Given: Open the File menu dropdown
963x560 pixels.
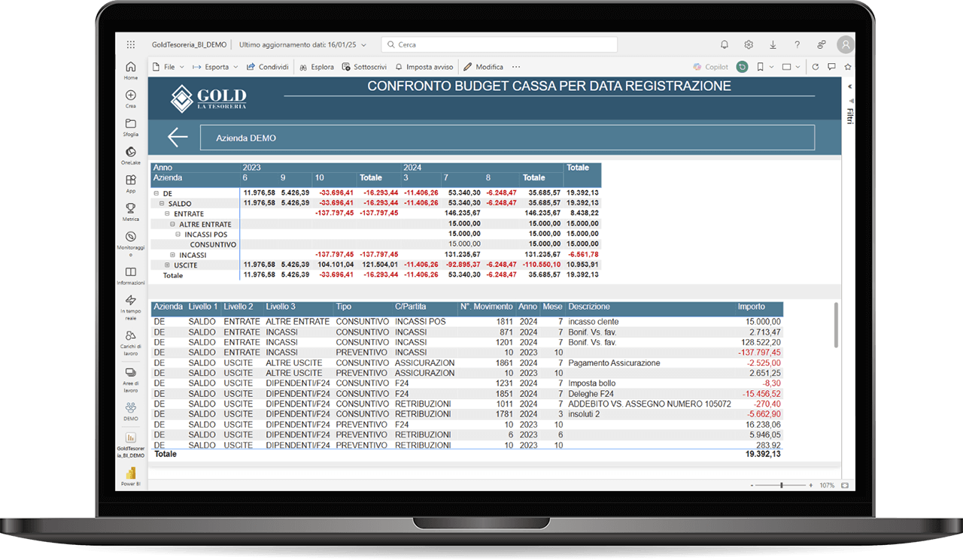Looking at the screenshot, I should coord(168,67).
